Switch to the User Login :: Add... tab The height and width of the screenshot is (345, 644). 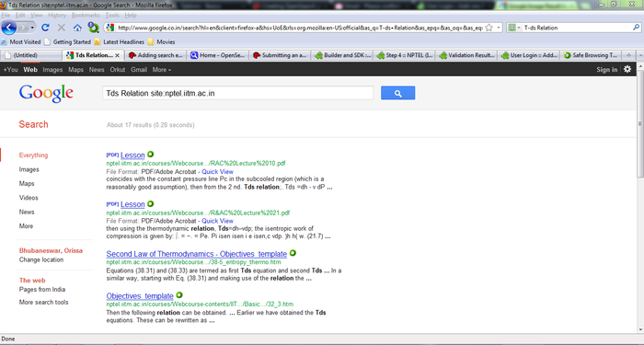tap(529, 55)
